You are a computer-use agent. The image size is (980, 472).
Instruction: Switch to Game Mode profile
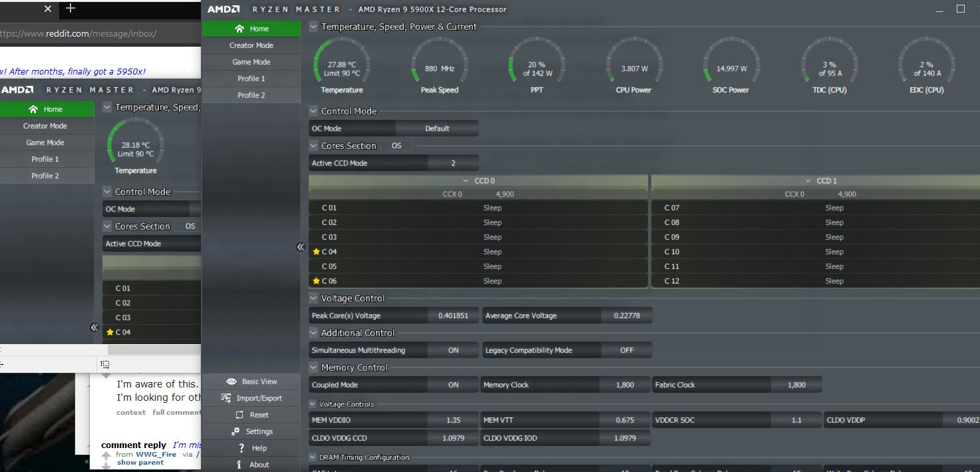point(251,62)
